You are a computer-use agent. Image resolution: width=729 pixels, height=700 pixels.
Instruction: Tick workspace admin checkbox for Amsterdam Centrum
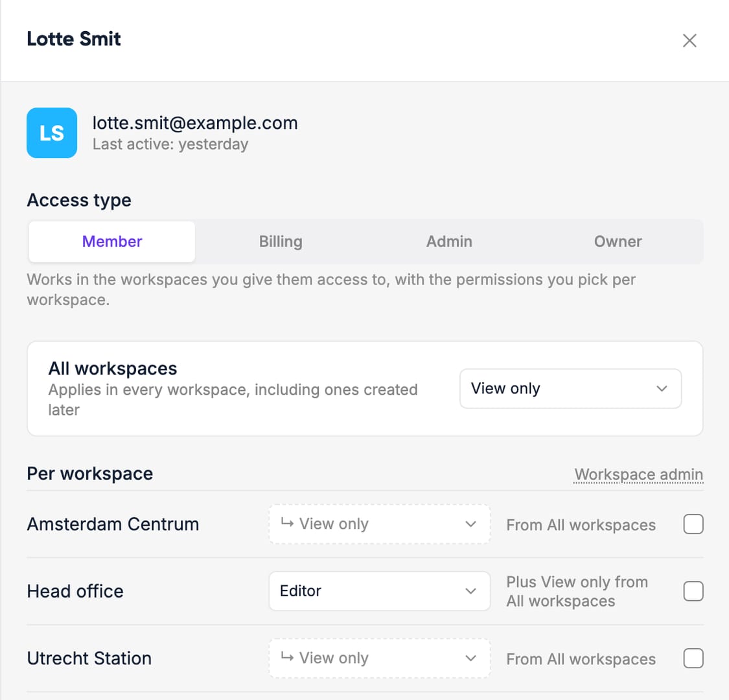coord(693,524)
